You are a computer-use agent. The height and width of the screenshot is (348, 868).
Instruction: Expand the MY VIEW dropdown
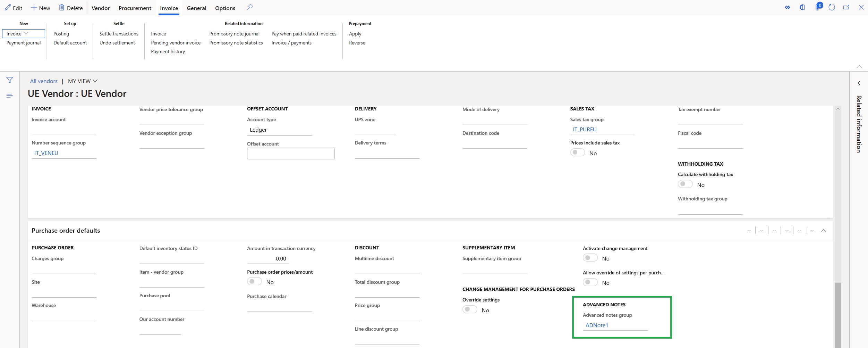point(83,81)
